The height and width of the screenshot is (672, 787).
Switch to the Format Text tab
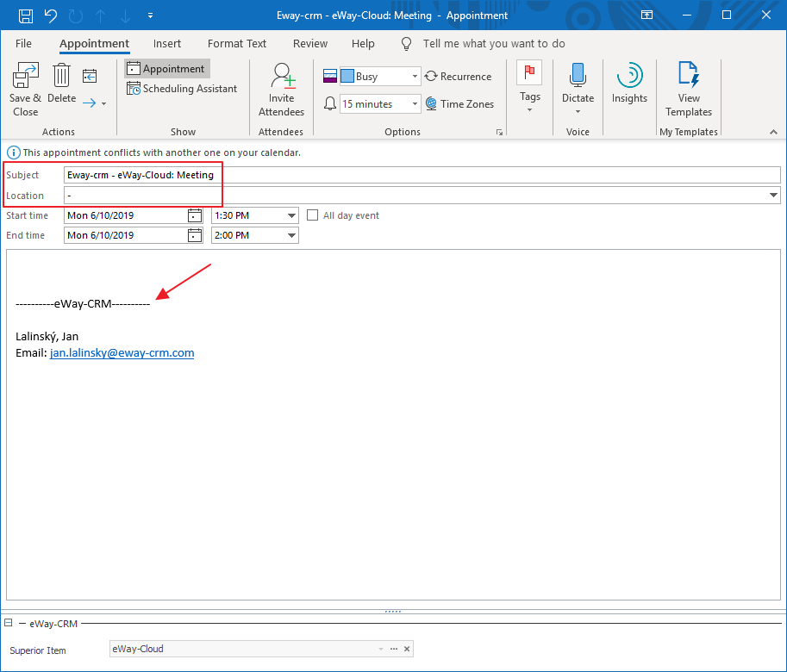pos(237,44)
